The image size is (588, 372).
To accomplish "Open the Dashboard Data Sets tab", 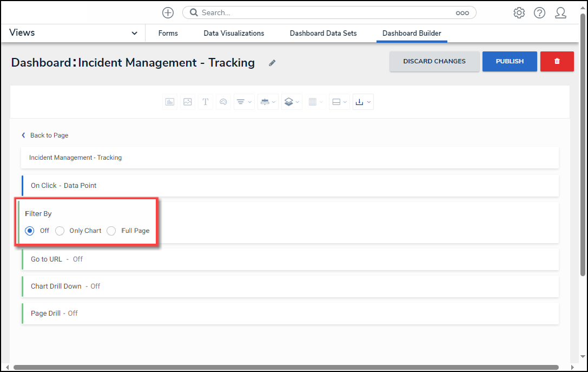I will click(323, 33).
